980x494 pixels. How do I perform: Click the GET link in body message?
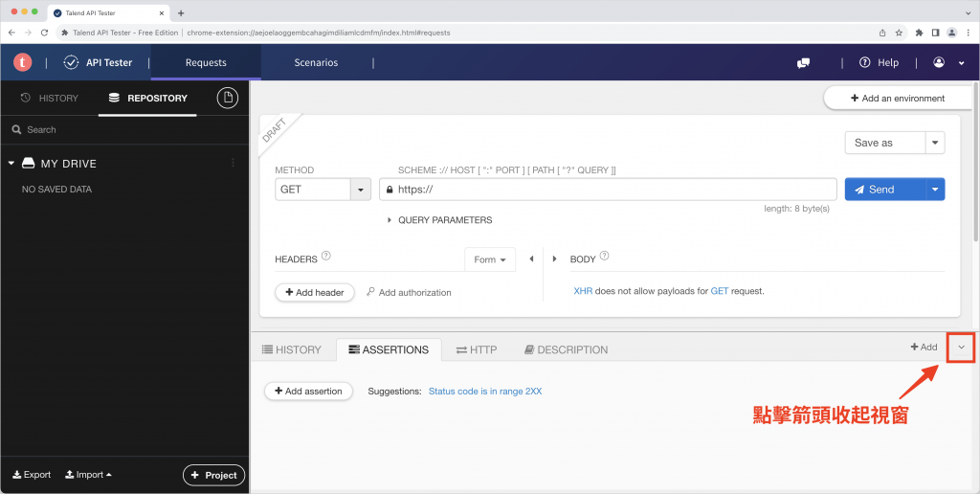pos(720,291)
